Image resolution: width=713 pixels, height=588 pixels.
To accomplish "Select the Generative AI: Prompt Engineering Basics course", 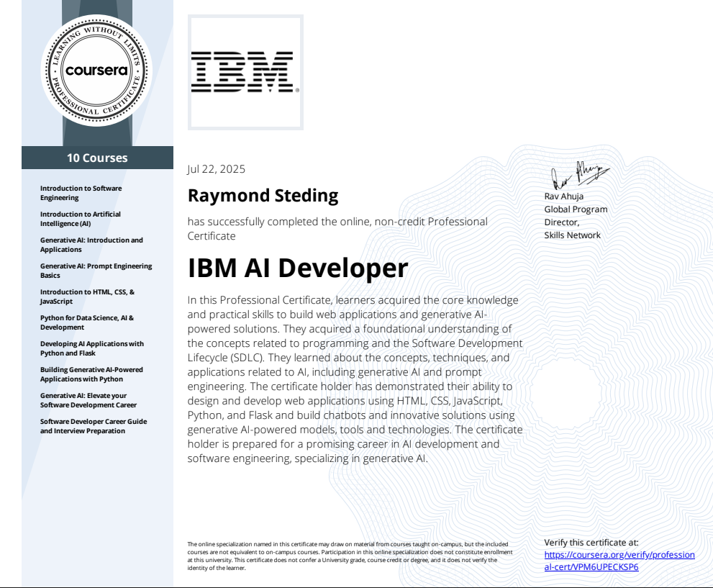I will click(96, 270).
